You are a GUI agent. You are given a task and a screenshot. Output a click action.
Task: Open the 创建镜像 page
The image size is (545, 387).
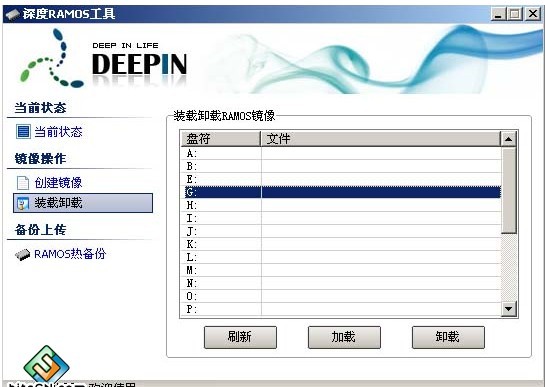[58, 183]
